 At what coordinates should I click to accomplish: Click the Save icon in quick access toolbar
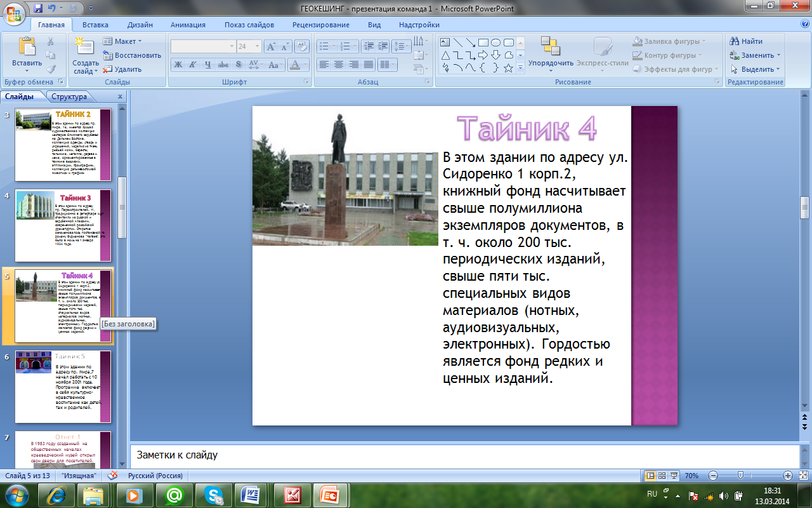[39, 9]
